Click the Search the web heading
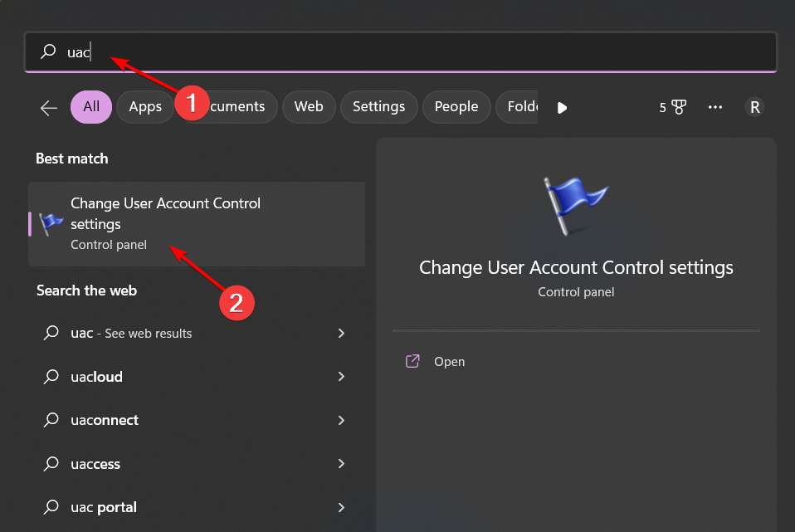Viewport: 795px width, 532px height. click(x=86, y=290)
